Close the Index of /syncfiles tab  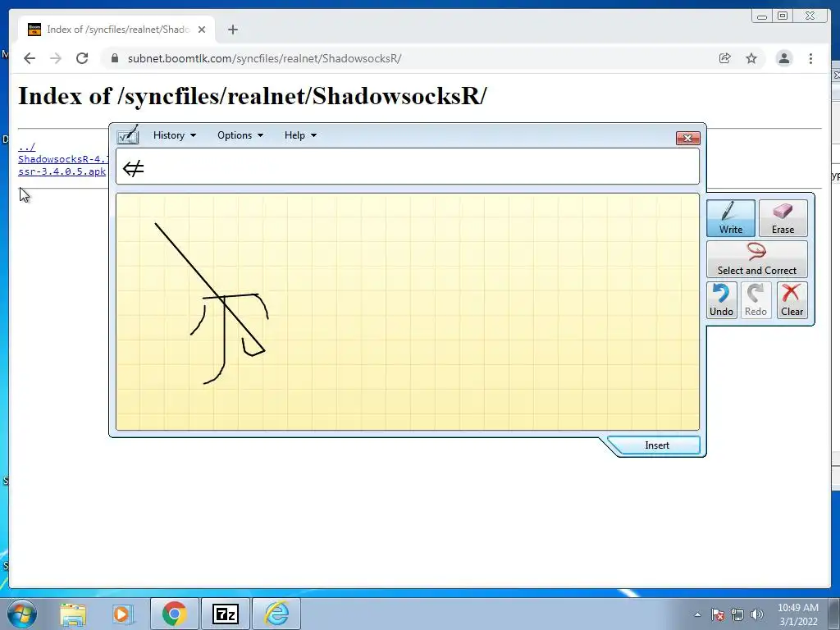coord(202,30)
